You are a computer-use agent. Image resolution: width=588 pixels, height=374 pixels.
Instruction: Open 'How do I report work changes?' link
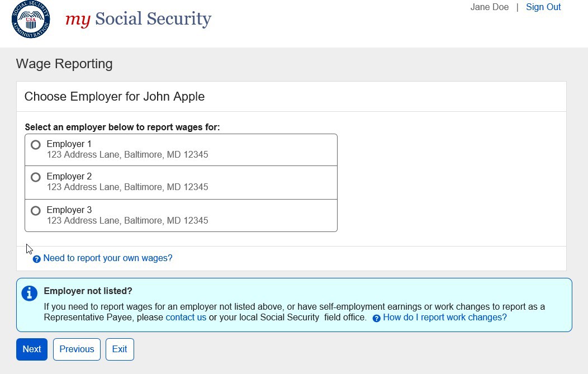445,318
